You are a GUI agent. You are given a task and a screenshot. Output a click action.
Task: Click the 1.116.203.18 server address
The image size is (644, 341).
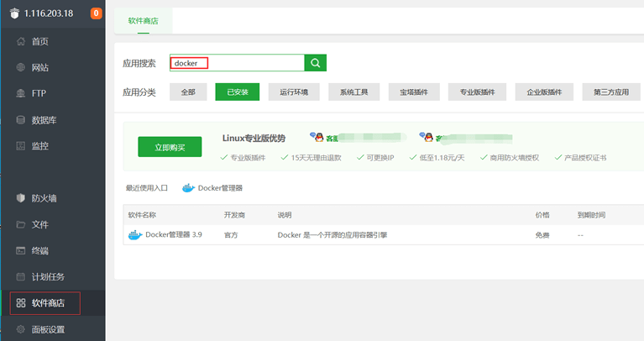click(49, 13)
